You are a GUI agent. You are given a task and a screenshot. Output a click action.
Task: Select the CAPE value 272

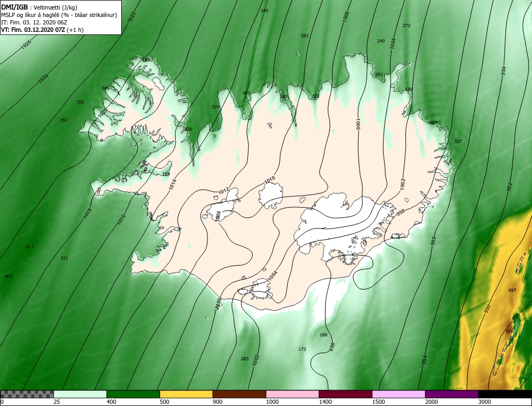pos(406,26)
